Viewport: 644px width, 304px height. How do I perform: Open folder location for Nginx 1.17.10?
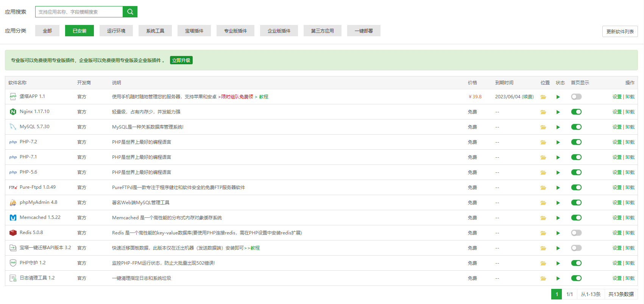[543, 112]
